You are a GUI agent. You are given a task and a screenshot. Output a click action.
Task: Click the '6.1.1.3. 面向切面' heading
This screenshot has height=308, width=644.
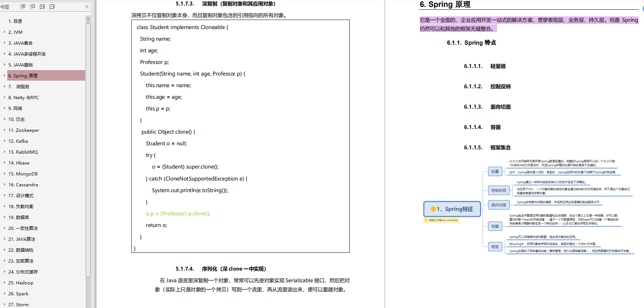(487, 107)
